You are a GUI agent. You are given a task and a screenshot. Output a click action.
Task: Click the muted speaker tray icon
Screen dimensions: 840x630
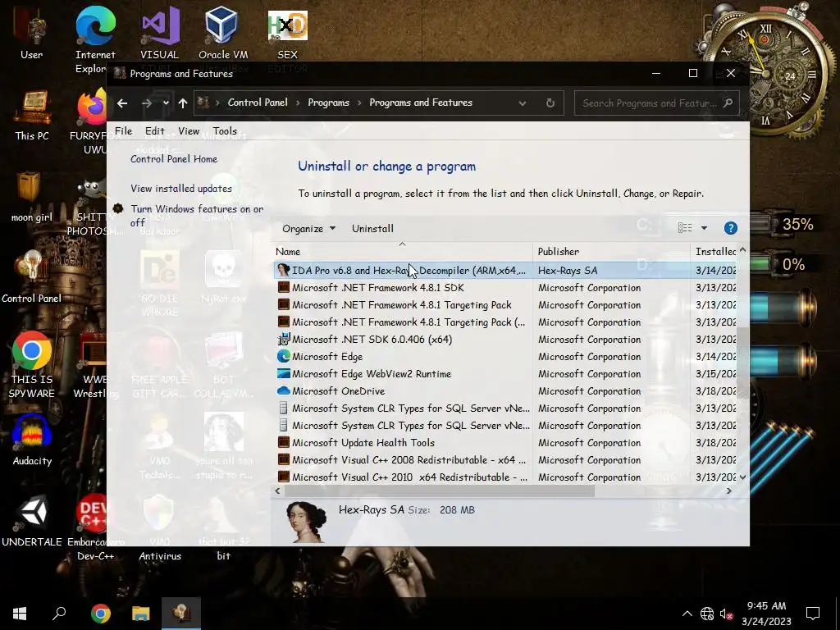727,614
